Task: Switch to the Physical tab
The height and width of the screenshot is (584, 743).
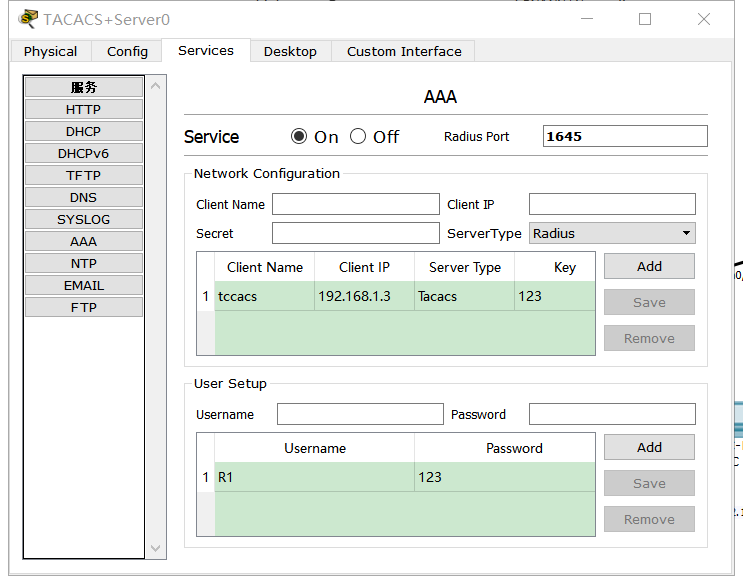Action: [50, 51]
